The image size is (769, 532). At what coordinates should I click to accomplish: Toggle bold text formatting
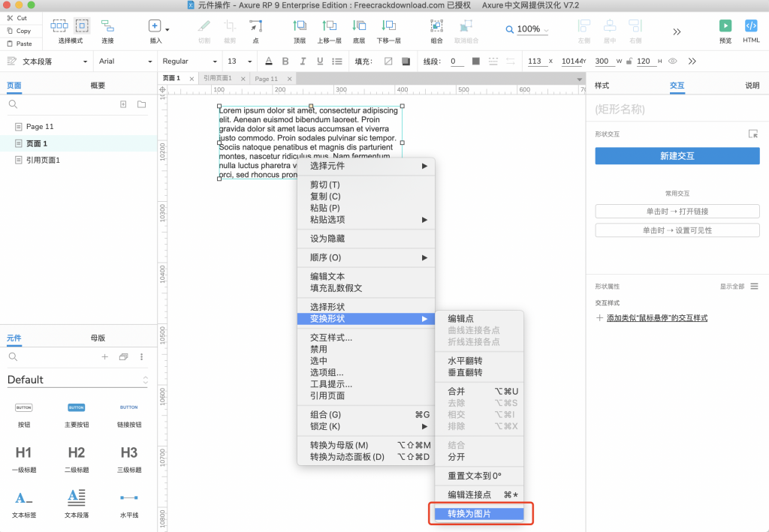pyautogui.click(x=285, y=61)
